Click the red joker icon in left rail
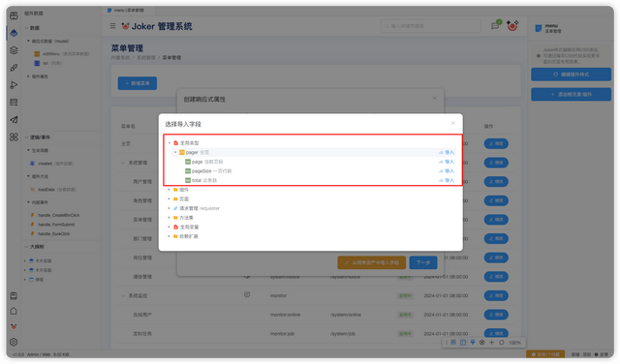This screenshot has height=364, width=620. [x=14, y=326]
